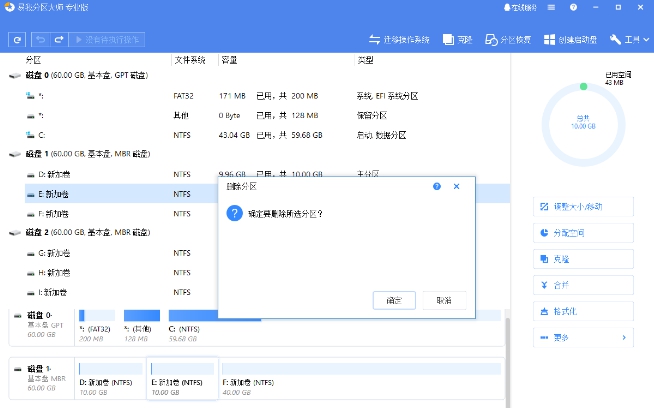This screenshot has width=654, height=408.
Task: Collapse the 磁盘 2 disk group
Action: pos(13,232)
